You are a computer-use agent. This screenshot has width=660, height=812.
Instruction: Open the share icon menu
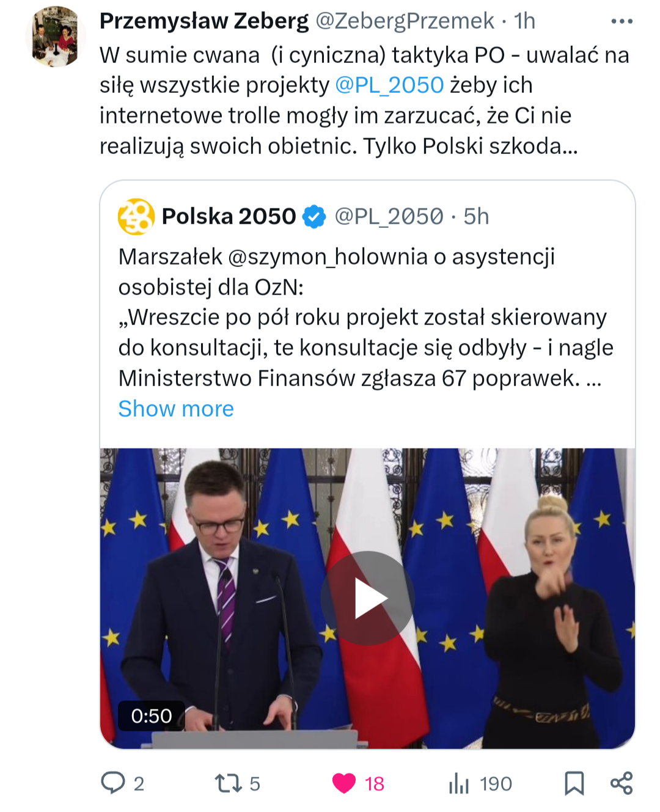[x=621, y=783]
